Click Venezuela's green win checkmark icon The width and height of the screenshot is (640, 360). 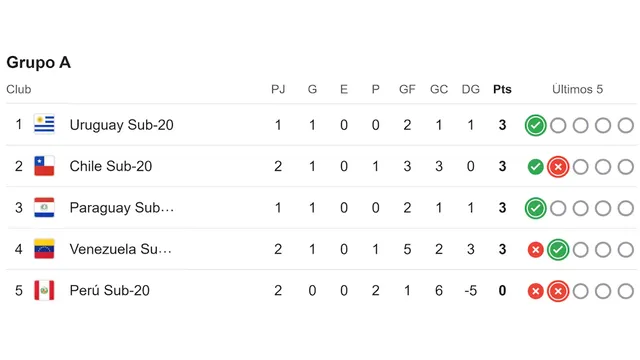click(558, 249)
